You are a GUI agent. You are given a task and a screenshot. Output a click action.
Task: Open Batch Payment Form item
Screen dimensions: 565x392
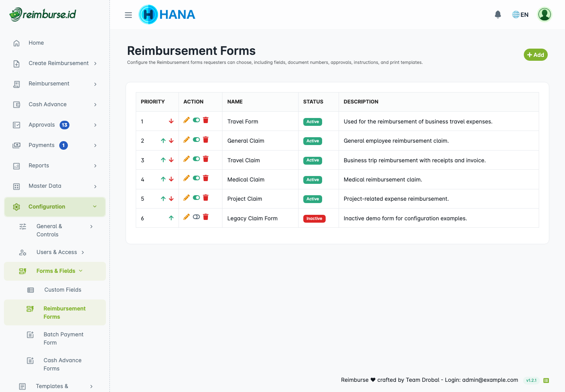click(55, 338)
